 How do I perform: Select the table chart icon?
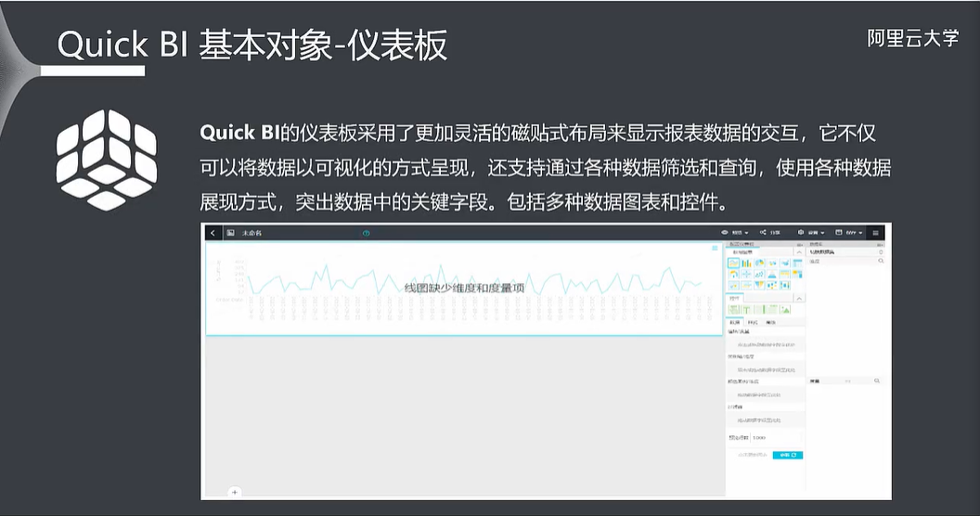(x=797, y=263)
